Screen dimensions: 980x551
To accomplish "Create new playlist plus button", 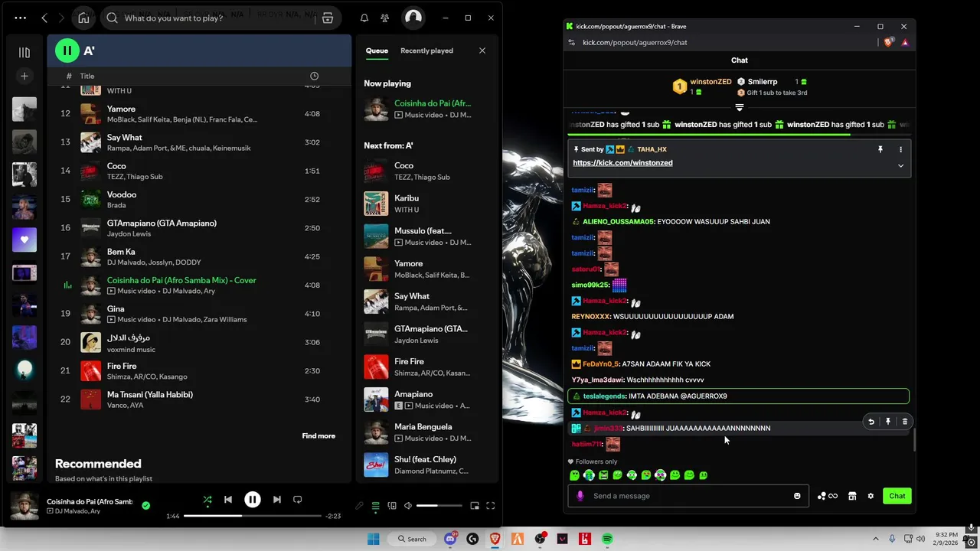I will (x=24, y=76).
